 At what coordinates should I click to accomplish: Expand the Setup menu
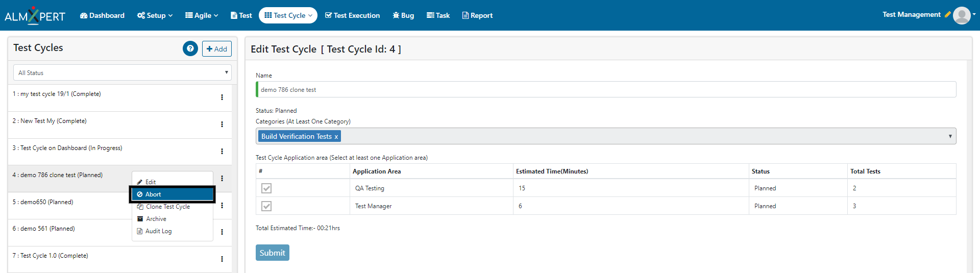point(155,15)
